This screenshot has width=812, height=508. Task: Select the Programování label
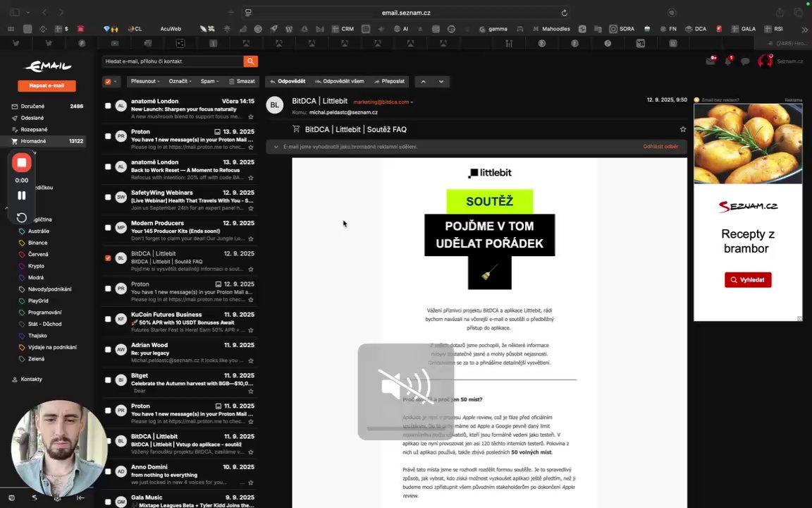point(44,312)
